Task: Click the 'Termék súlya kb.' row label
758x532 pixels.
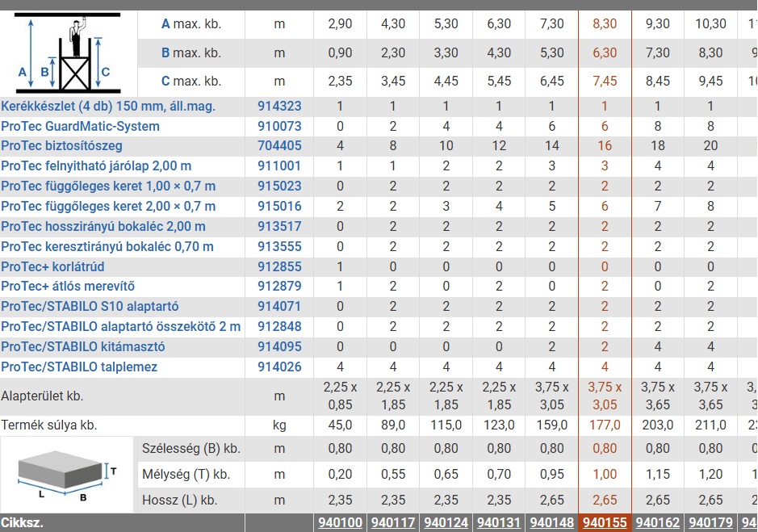Action: tap(48, 425)
